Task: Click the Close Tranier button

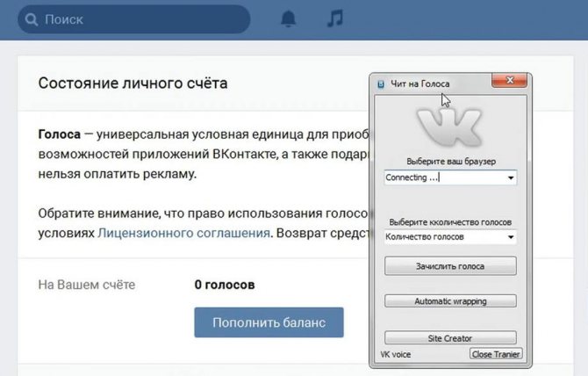Action: [495, 354]
